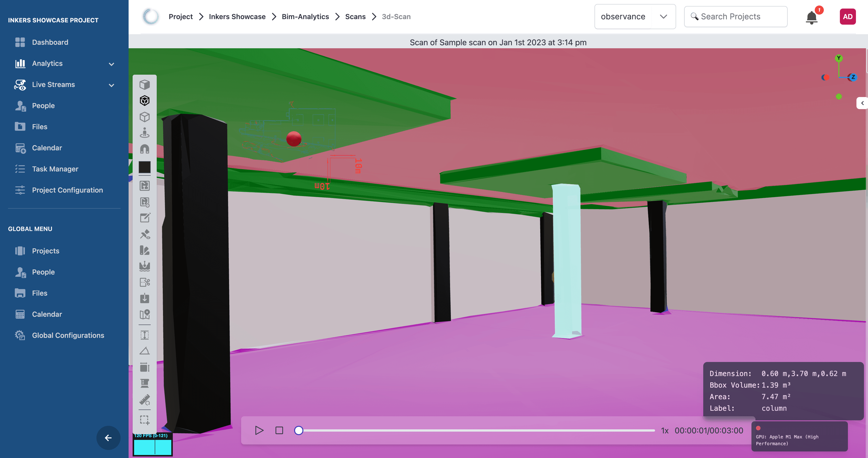Screen dimensions: 868x458
Task: Click the black color swatch in the toolbar
Action: [145, 167]
